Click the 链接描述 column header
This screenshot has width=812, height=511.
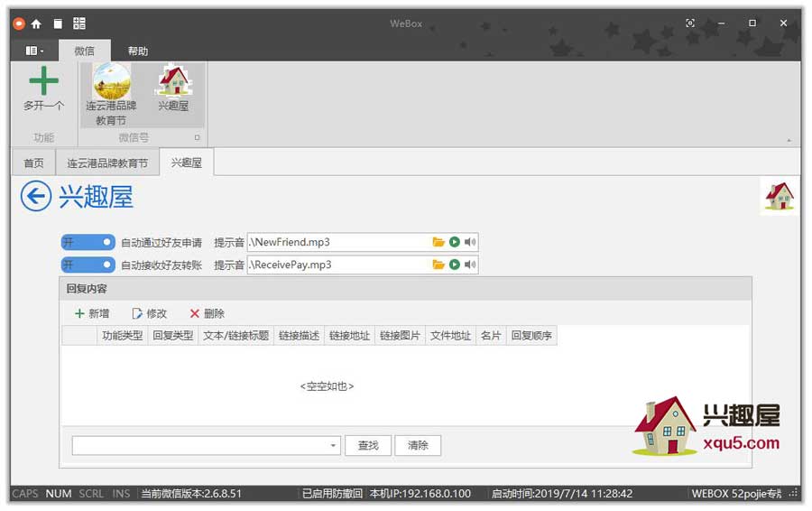point(299,335)
